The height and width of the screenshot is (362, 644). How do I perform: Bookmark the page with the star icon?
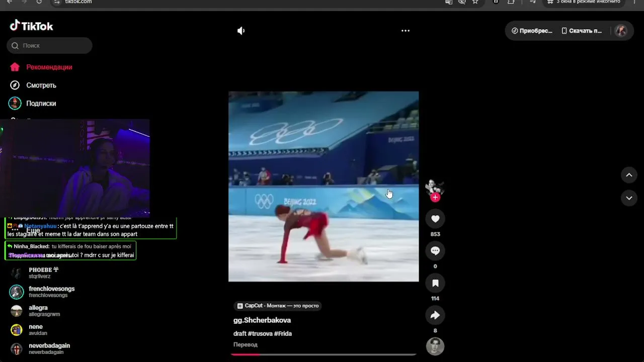(475, 2)
